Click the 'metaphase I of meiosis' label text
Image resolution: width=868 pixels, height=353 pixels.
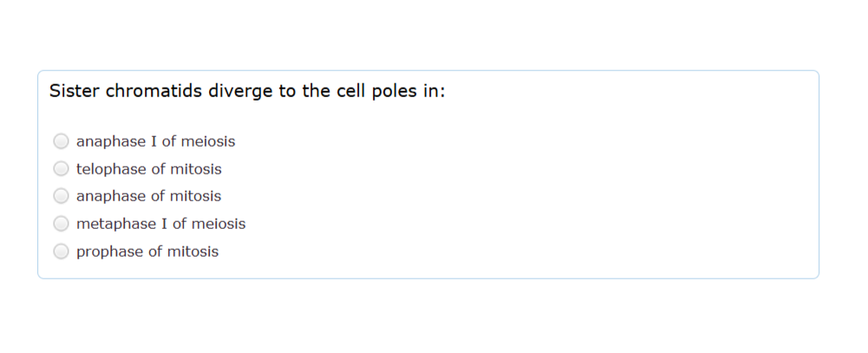click(161, 224)
